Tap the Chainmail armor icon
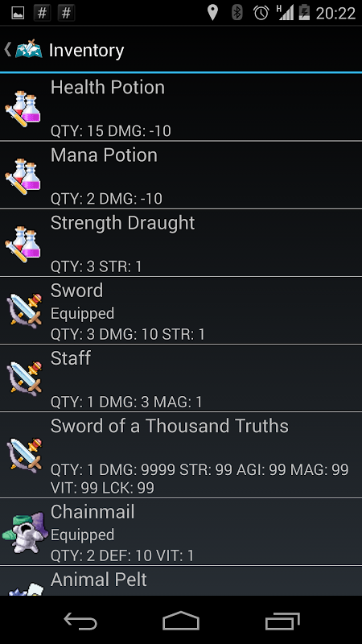The width and height of the screenshot is (362, 644). (x=23, y=532)
